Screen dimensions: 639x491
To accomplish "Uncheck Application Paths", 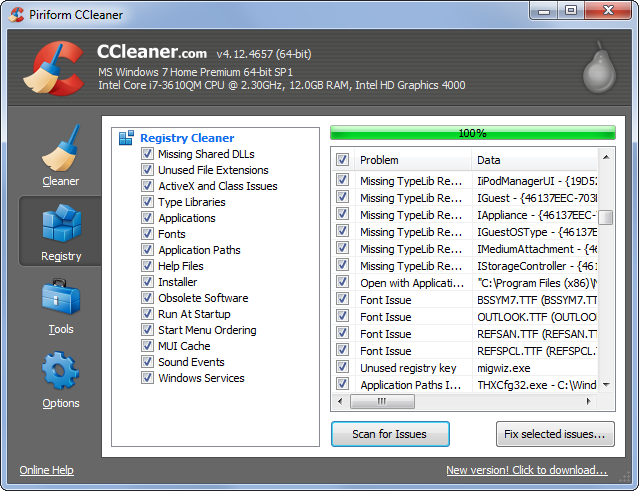I will point(147,249).
